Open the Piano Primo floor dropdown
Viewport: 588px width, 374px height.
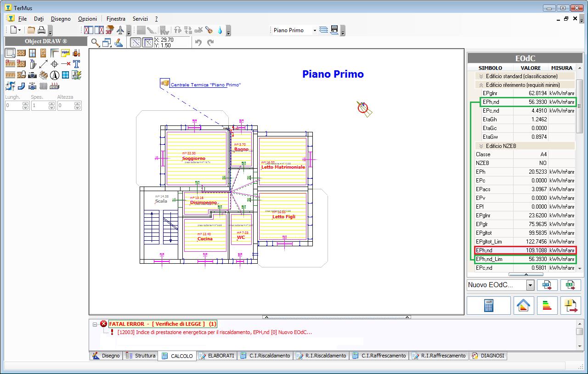(315, 30)
